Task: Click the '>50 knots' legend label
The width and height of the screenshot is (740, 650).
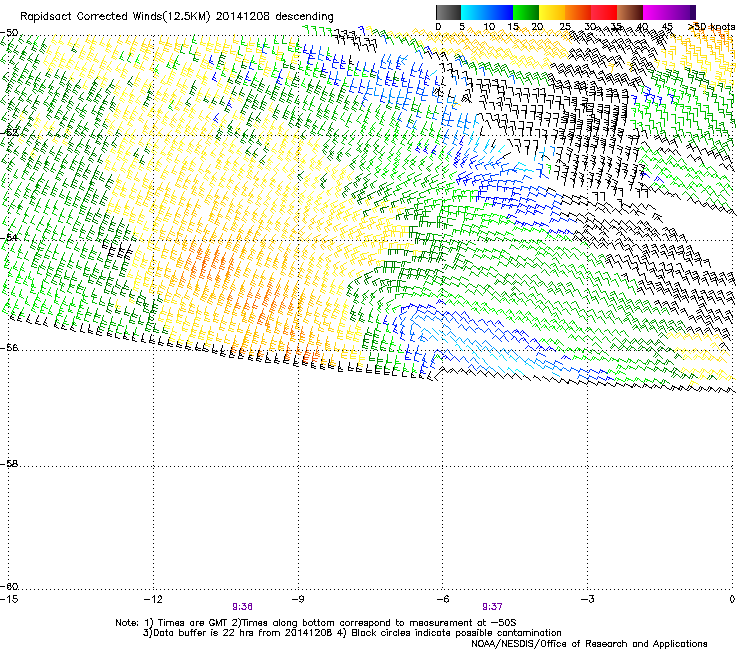Action: point(711,27)
